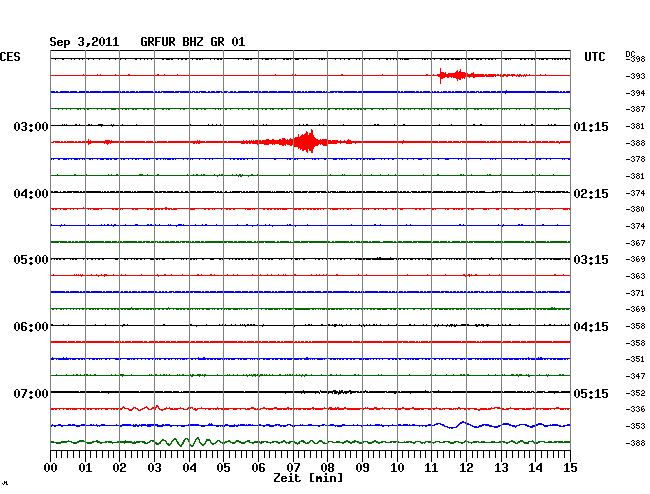Click the DC offset value "-394"
This screenshot has height=494, width=650.
[635, 93]
